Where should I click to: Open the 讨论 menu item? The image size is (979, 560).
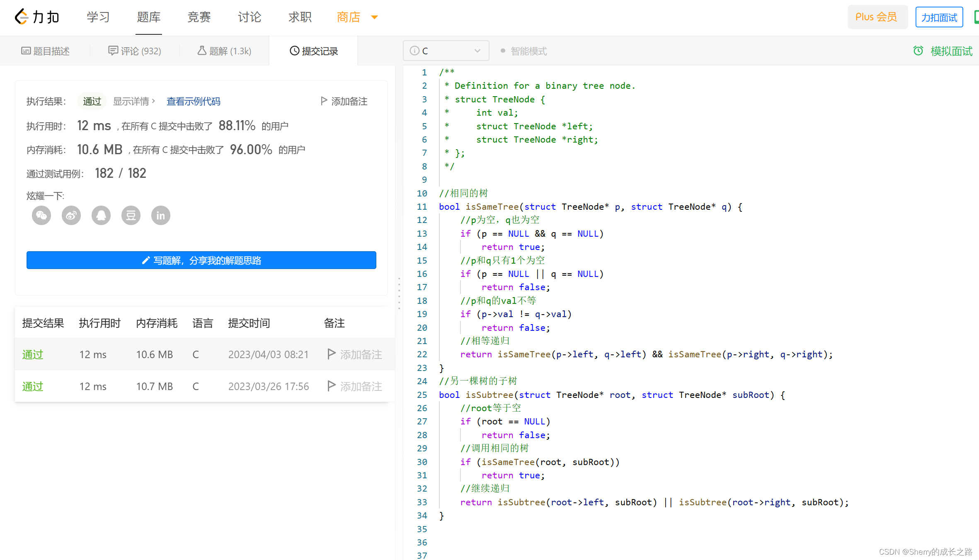pyautogui.click(x=250, y=17)
